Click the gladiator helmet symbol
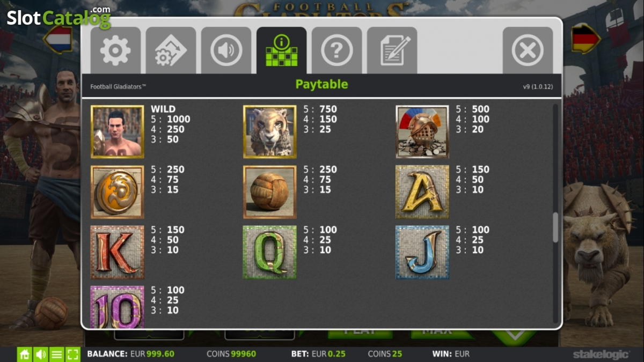Image resolution: width=644 pixels, height=362 pixels. coord(422,132)
